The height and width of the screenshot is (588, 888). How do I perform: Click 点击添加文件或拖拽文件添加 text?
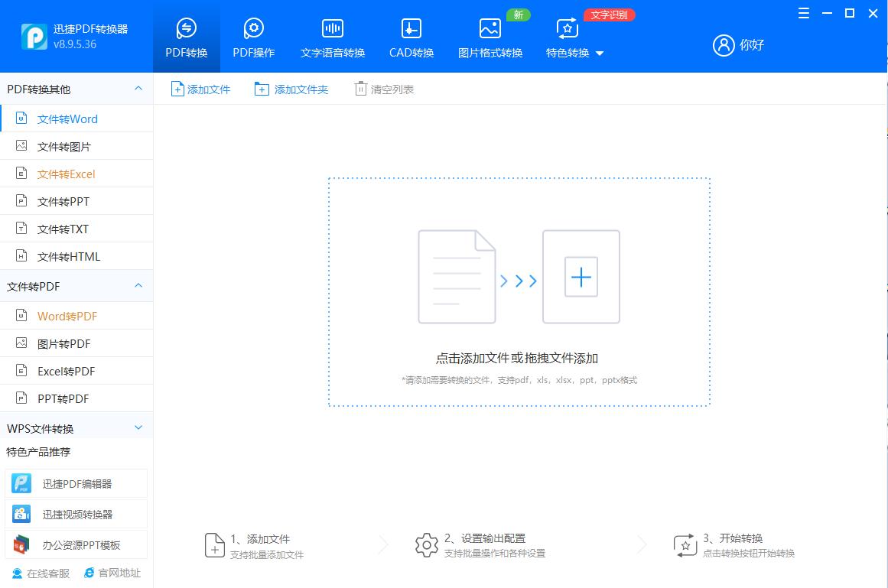coord(516,359)
